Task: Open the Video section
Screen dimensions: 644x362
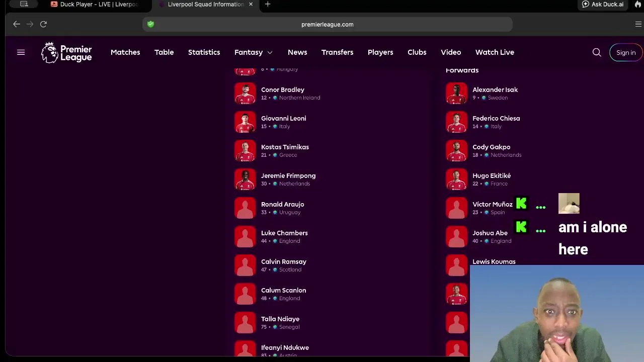Action: 451,52
